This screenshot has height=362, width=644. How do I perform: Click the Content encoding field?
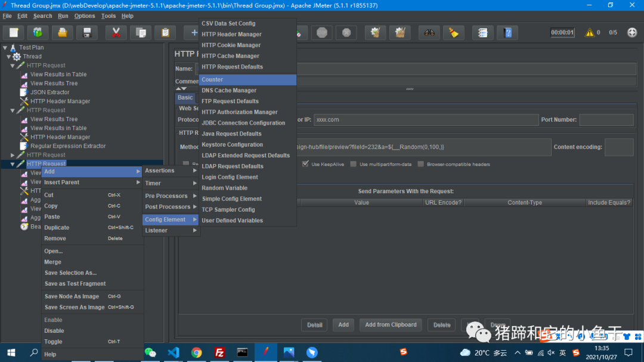click(619, 147)
